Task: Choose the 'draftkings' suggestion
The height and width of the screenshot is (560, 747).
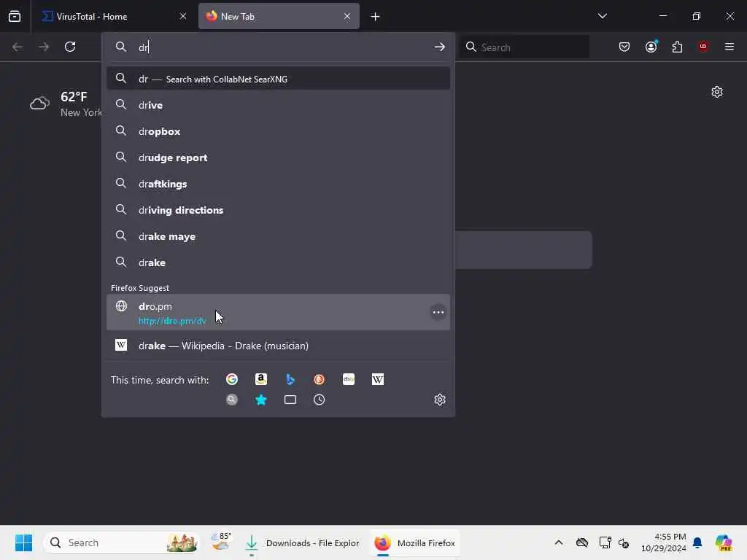Action: pos(278,183)
